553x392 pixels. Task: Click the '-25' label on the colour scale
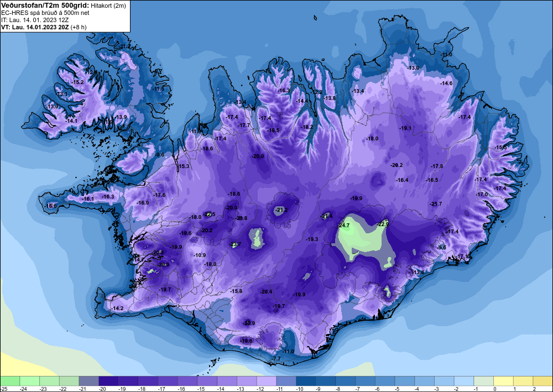3,389
